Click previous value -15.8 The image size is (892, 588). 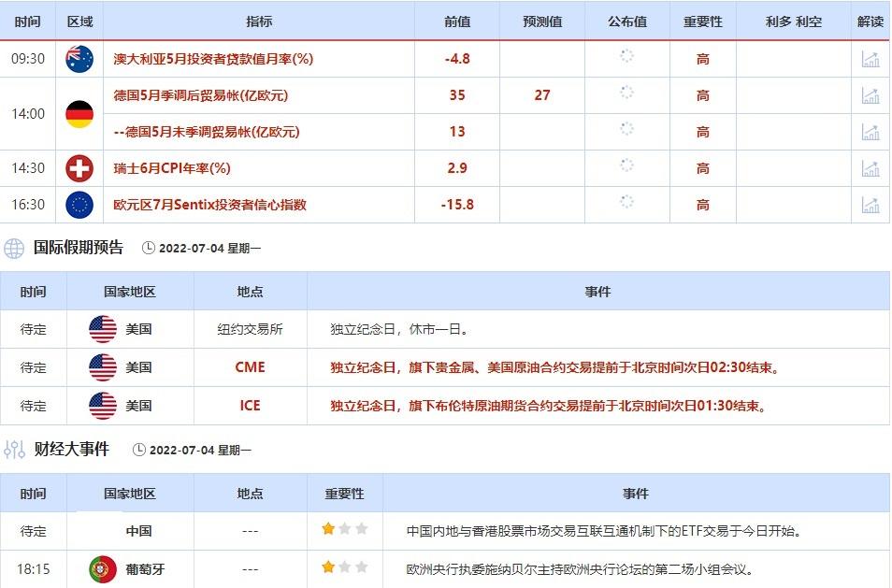pos(457,204)
